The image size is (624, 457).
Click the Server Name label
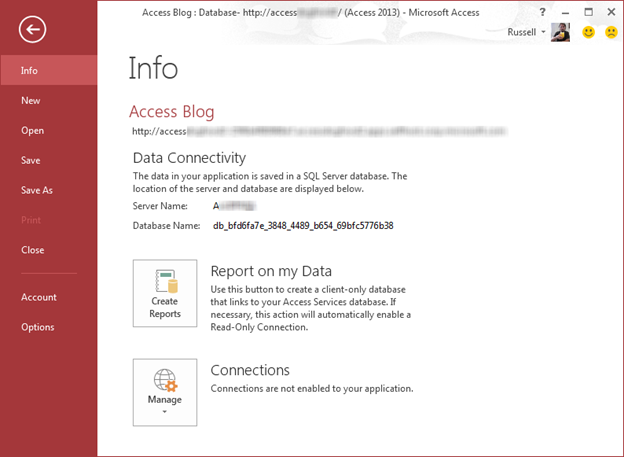(x=160, y=206)
